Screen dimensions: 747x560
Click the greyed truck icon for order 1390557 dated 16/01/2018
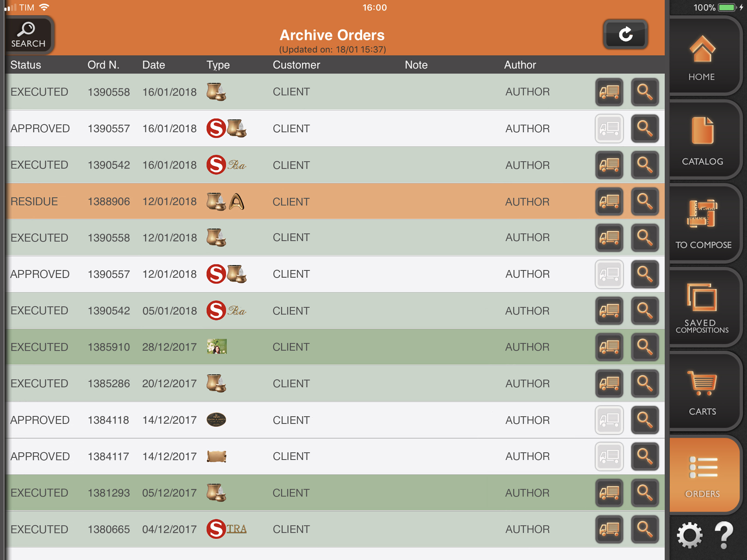tap(609, 128)
